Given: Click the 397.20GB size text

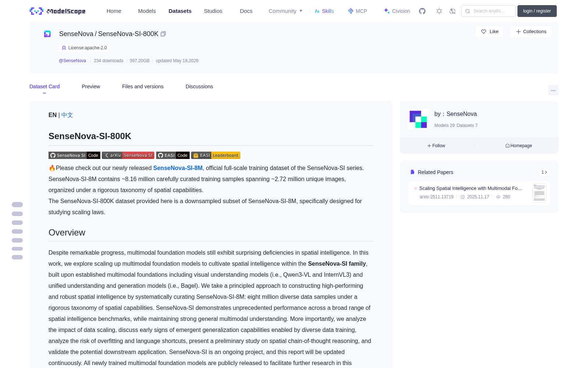Looking at the screenshot, I should (x=140, y=61).
